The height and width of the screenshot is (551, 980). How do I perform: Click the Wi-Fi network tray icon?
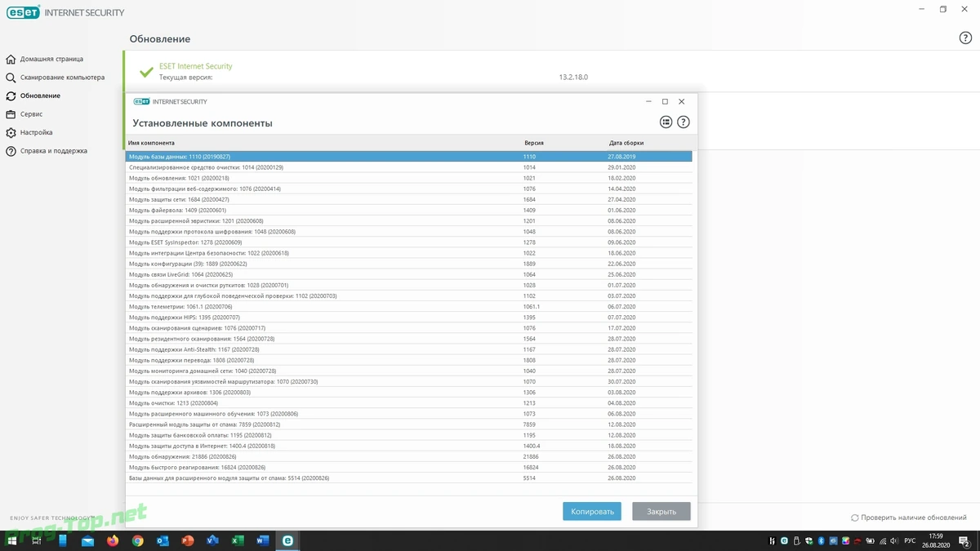[883, 541]
